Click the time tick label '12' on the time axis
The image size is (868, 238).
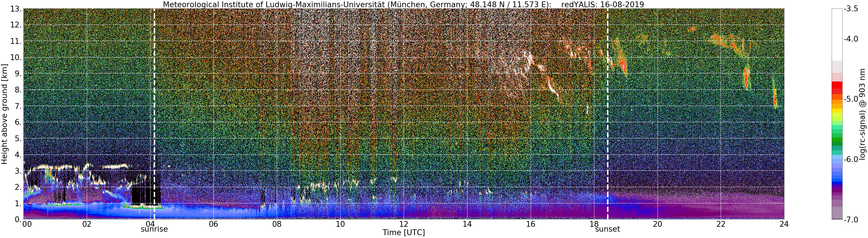(x=404, y=224)
